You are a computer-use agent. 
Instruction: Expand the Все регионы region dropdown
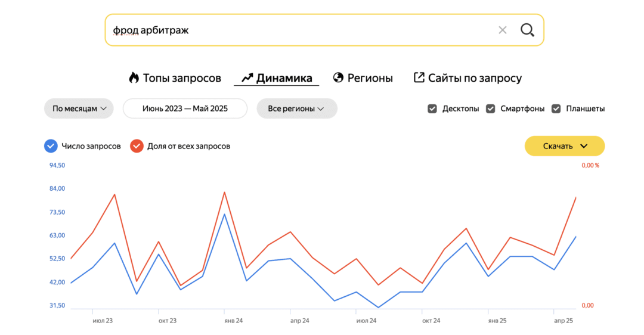[x=296, y=108]
